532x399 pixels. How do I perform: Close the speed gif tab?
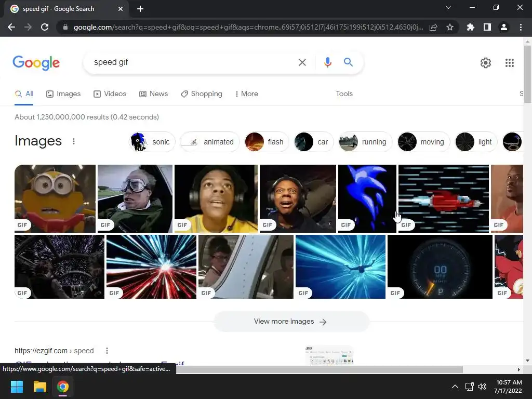point(121,9)
